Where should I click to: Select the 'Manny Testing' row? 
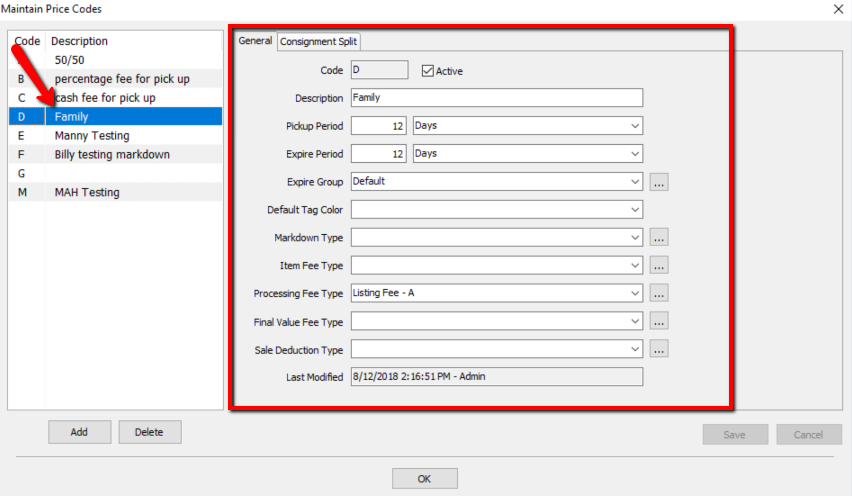[115, 135]
